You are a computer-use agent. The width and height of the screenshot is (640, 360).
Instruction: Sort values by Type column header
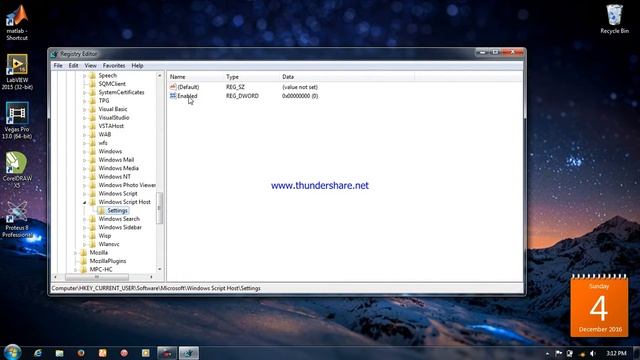pyautogui.click(x=251, y=77)
